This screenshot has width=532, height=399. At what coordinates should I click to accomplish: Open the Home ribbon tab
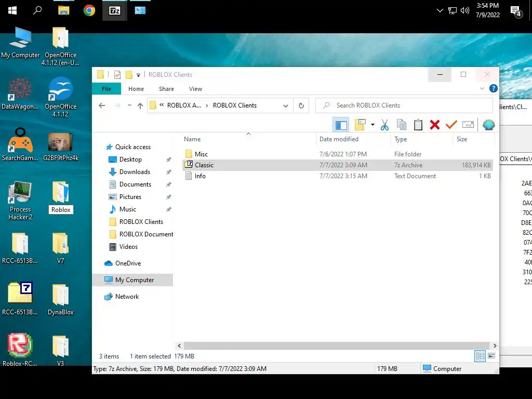(x=136, y=89)
